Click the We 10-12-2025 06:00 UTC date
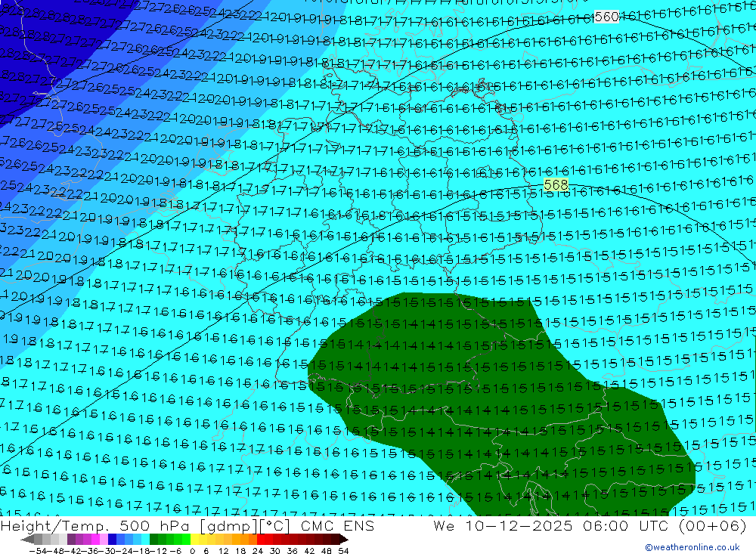 pyautogui.click(x=550, y=525)
